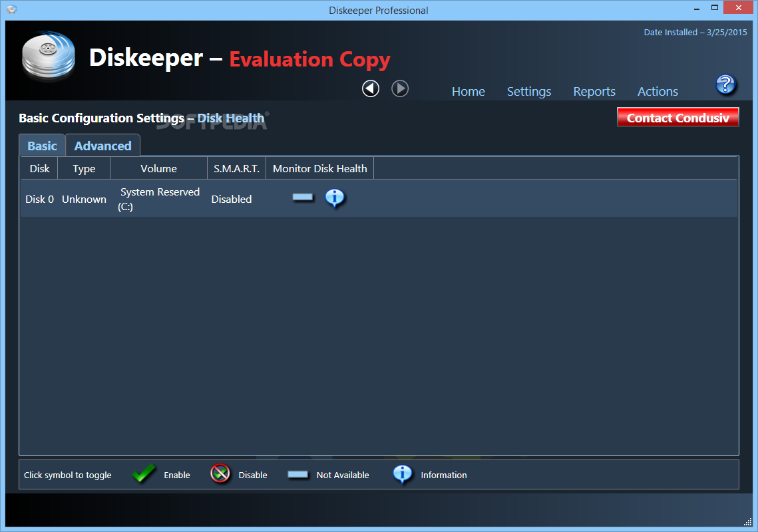Go to the Home menu

(468, 91)
